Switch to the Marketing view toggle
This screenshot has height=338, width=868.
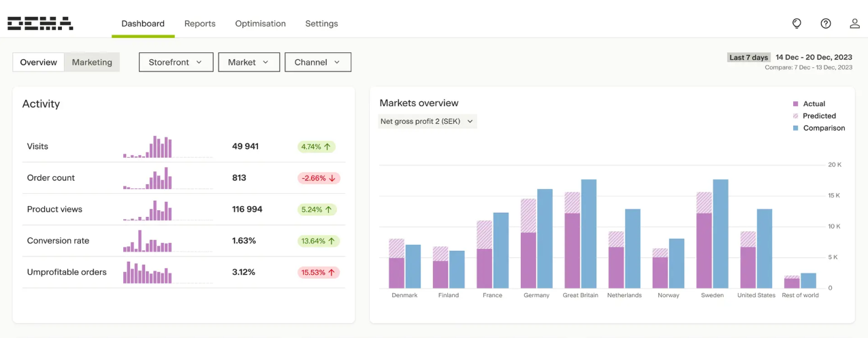(92, 62)
